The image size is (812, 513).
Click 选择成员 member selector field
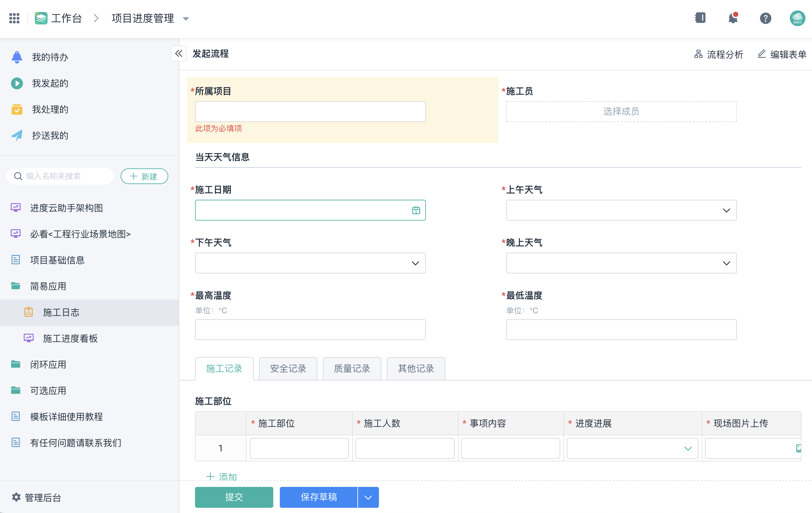coord(621,111)
